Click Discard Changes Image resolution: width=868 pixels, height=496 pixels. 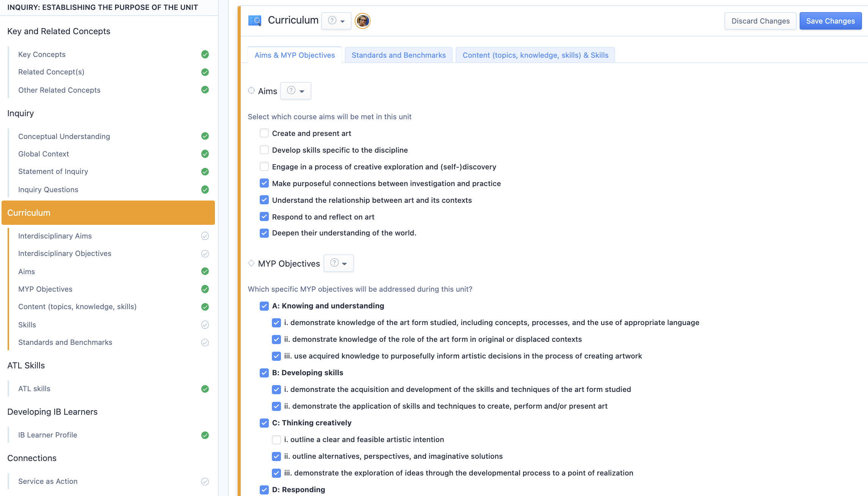760,21
